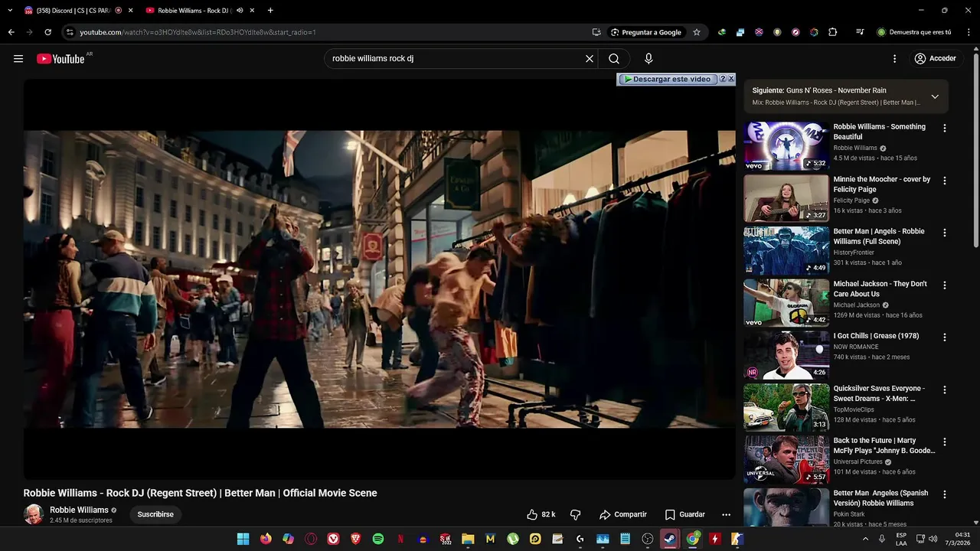
Task: Open the Michael Jackson video thumbnail
Action: pyautogui.click(x=786, y=302)
